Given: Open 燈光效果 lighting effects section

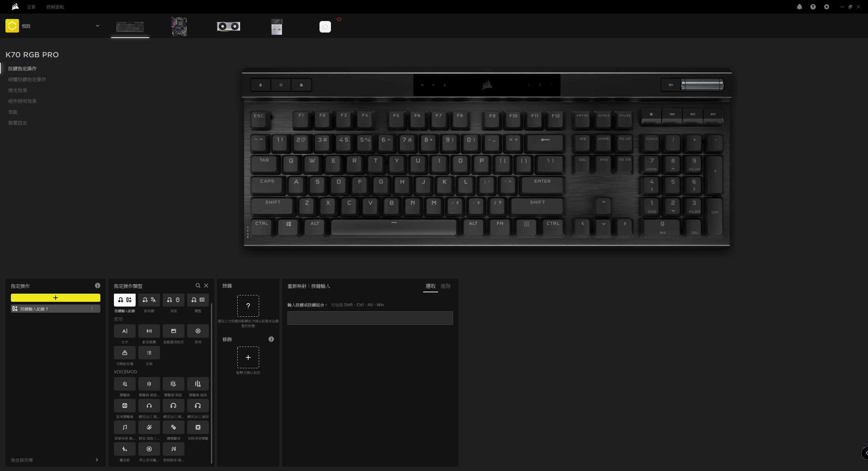Looking at the screenshot, I should click(18, 90).
